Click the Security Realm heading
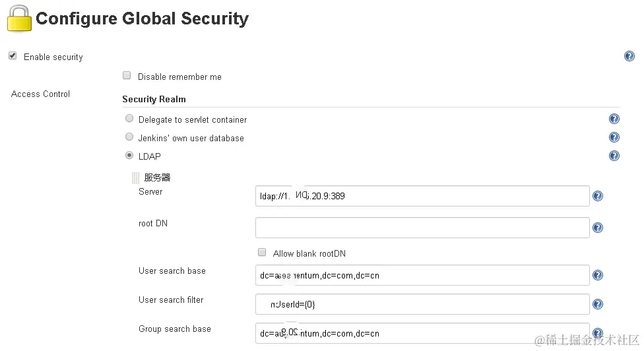644x351 pixels. click(x=154, y=100)
